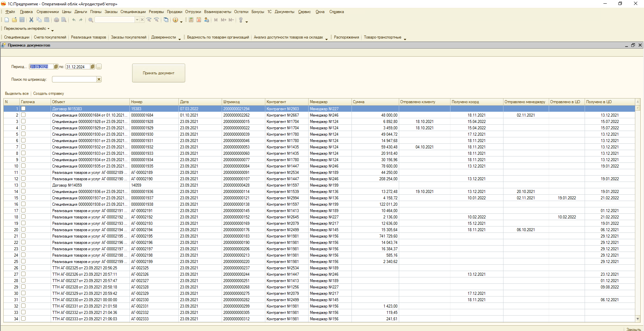Open the Справочники menu
Image resolution: width=644 pixels, height=331 pixels.
[48, 12]
